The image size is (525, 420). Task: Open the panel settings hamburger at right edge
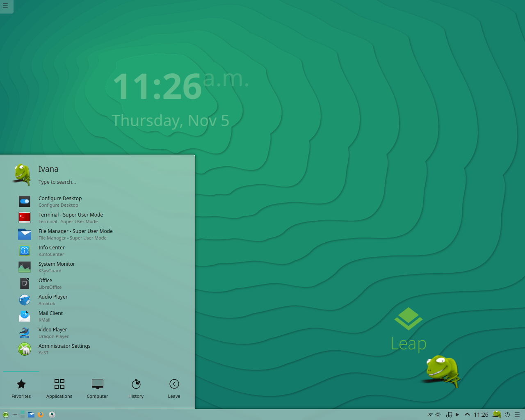click(x=517, y=415)
